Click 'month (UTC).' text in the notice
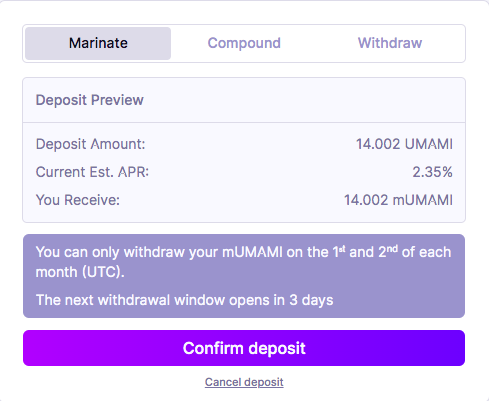This screenshot has height=401, width=489. point(80,272)
